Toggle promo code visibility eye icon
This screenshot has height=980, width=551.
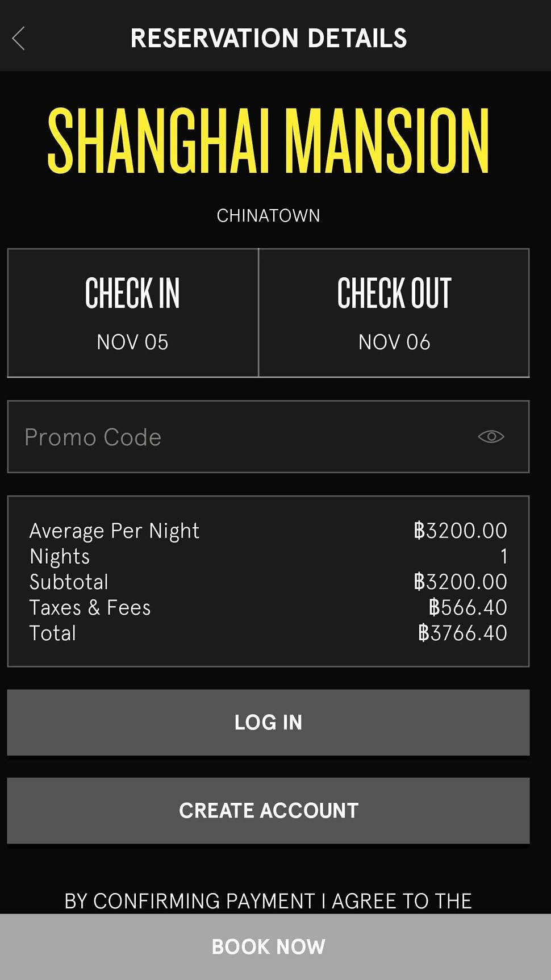click(491, 436)
